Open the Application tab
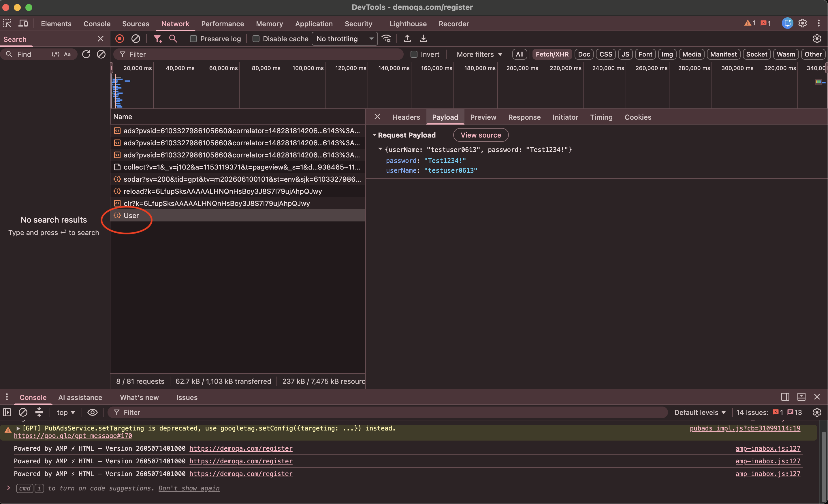This screenshot has height=504, width=828. coord(314,24)
